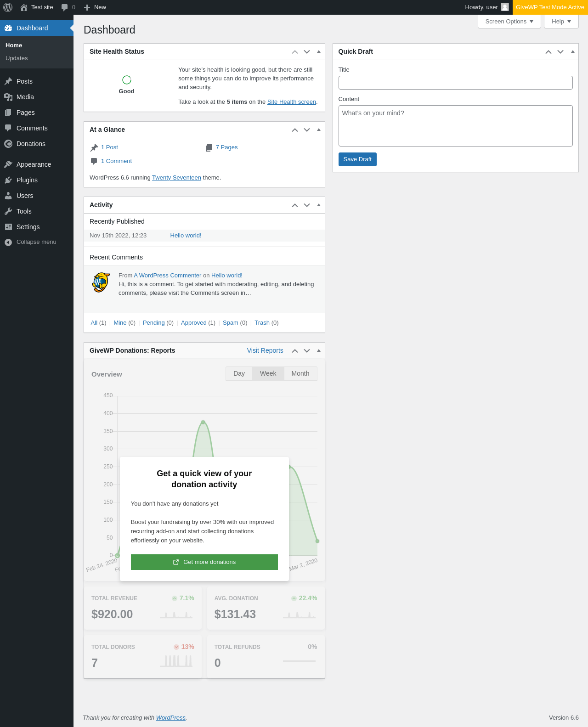Filter comments by Spam
The width and height of the screenshot is (588, 727).
231,323
